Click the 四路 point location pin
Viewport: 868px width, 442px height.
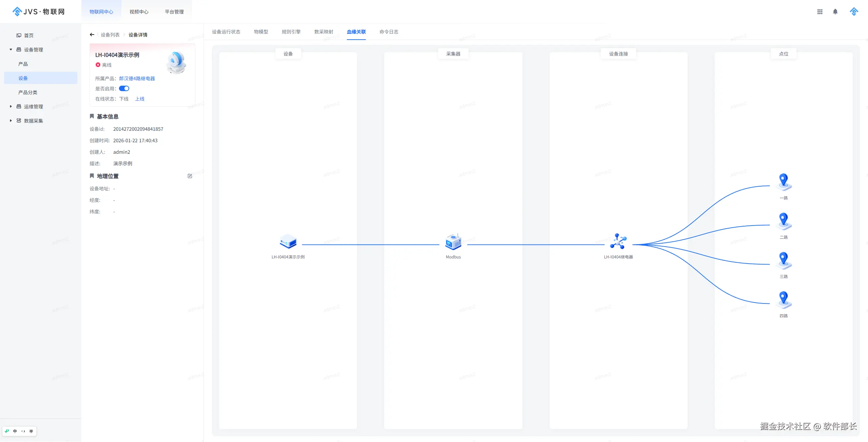point(783,299)
